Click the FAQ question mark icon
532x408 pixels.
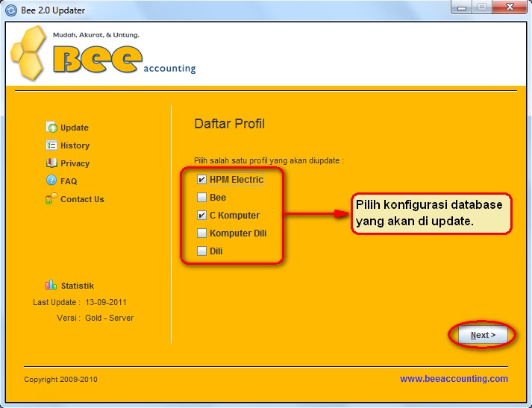click(x=51, y=181)
